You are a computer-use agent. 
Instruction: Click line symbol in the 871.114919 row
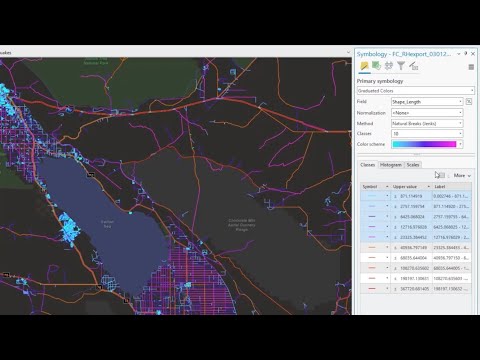click(372, 196)
